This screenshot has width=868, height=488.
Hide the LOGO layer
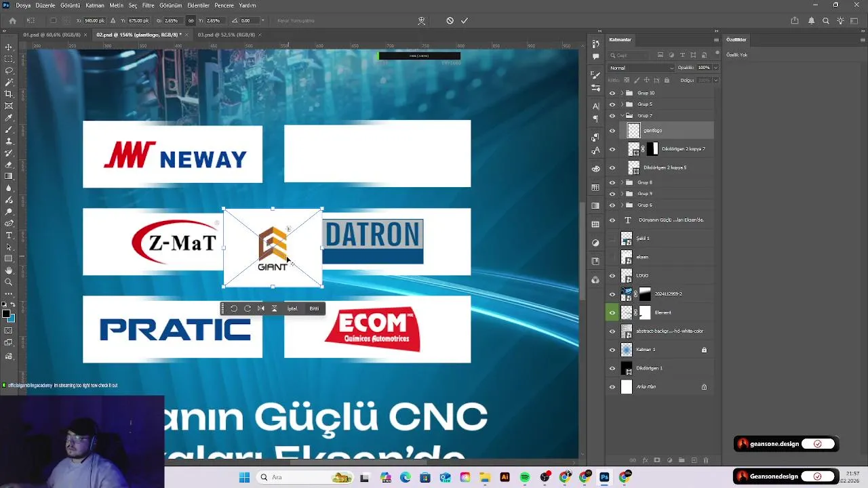[612, 276]
